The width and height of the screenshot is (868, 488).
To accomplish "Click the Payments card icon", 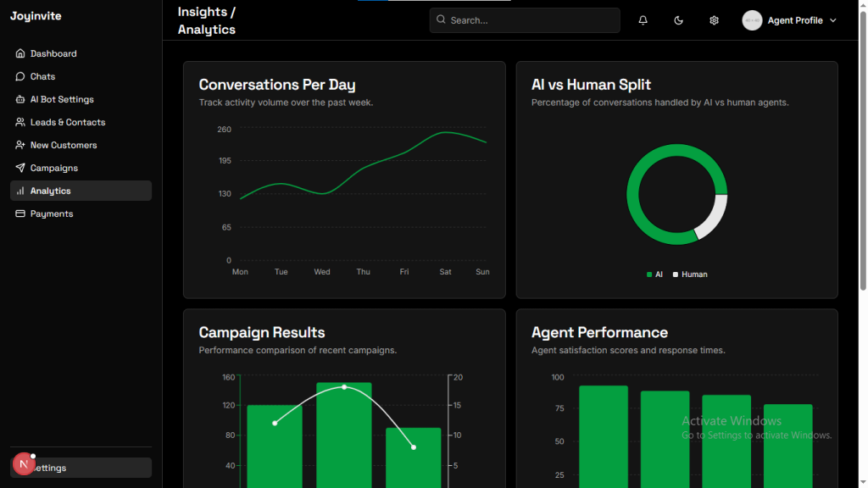I will 20,213.
